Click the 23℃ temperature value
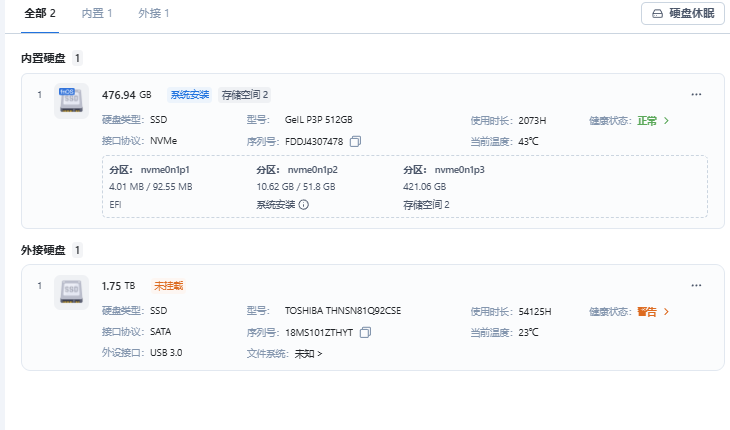Screen dimensions: 730x430 (528, 333)
